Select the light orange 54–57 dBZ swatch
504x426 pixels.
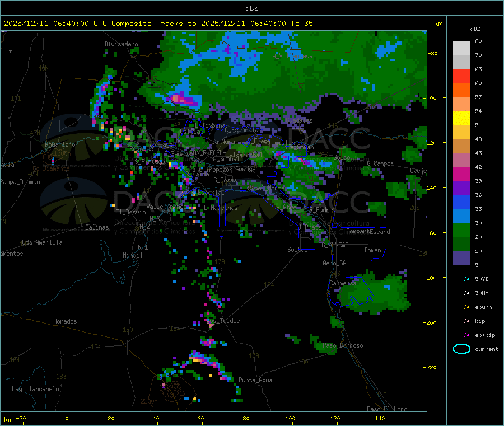[x=461, y=104]
